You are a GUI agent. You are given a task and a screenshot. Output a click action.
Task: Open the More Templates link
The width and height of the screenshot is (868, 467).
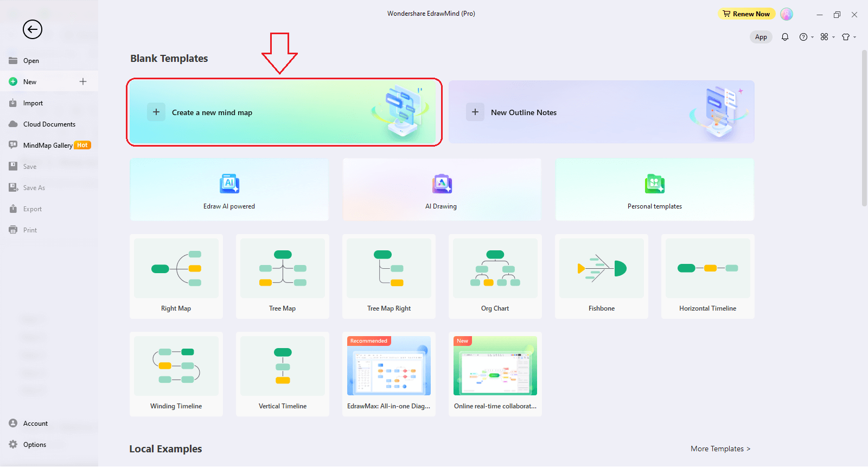pyautogui.click(x=720, y=449)
